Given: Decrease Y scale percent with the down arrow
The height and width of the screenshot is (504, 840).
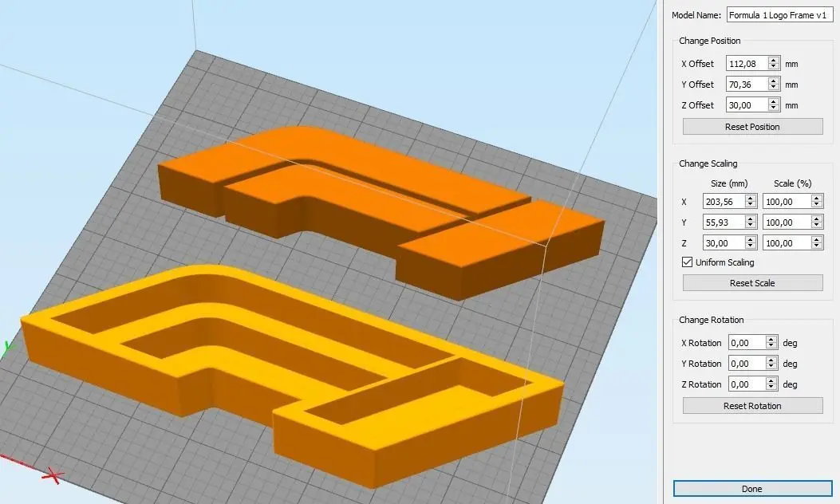Looking at the screenshot, I should (x=817, y=226).
